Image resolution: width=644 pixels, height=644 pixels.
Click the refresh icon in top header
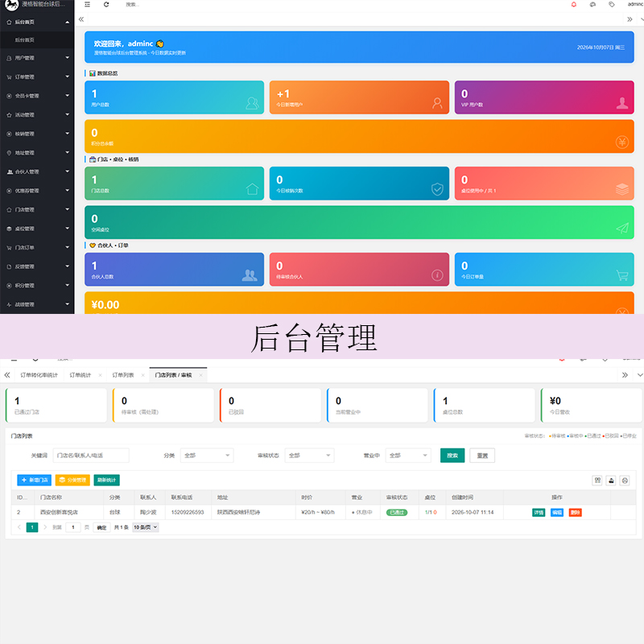point(106,5)
